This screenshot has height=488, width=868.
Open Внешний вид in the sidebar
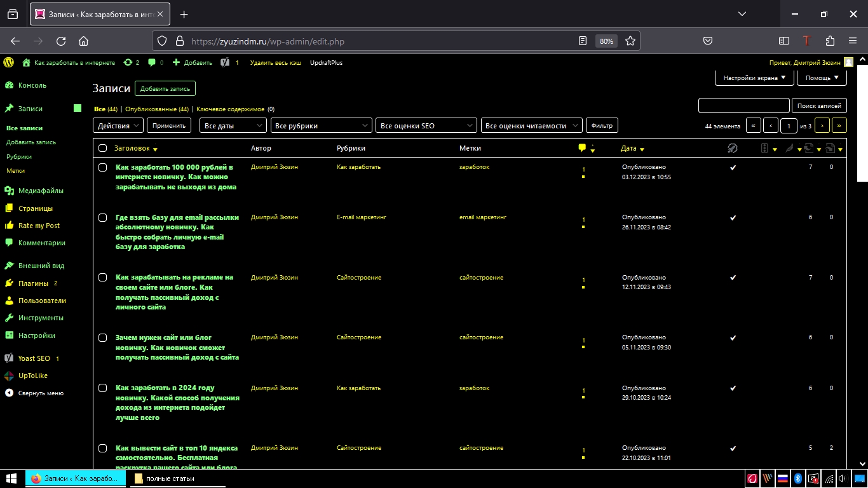point(41,266)
